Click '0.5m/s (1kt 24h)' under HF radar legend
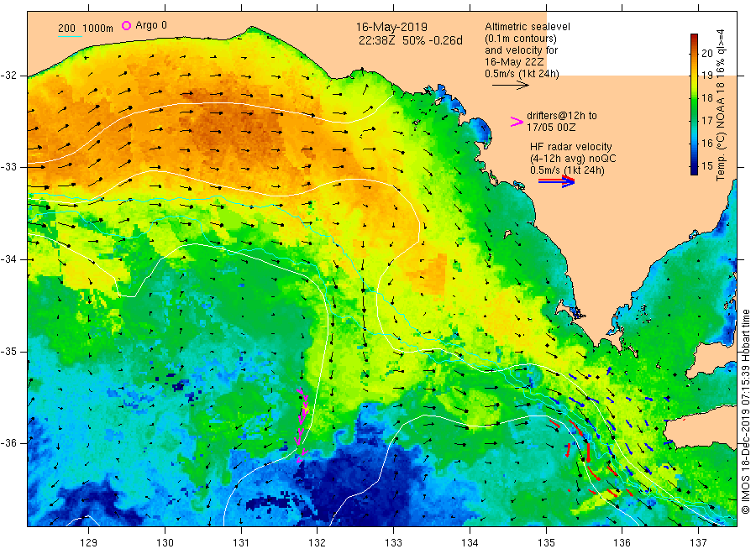This screenshot has height=554, width=756. [567, 170]
